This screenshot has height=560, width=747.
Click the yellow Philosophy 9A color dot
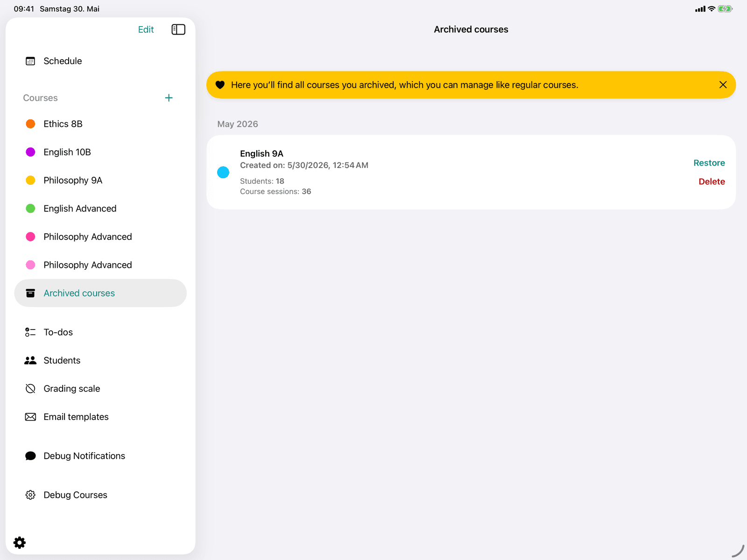[30, 180]
